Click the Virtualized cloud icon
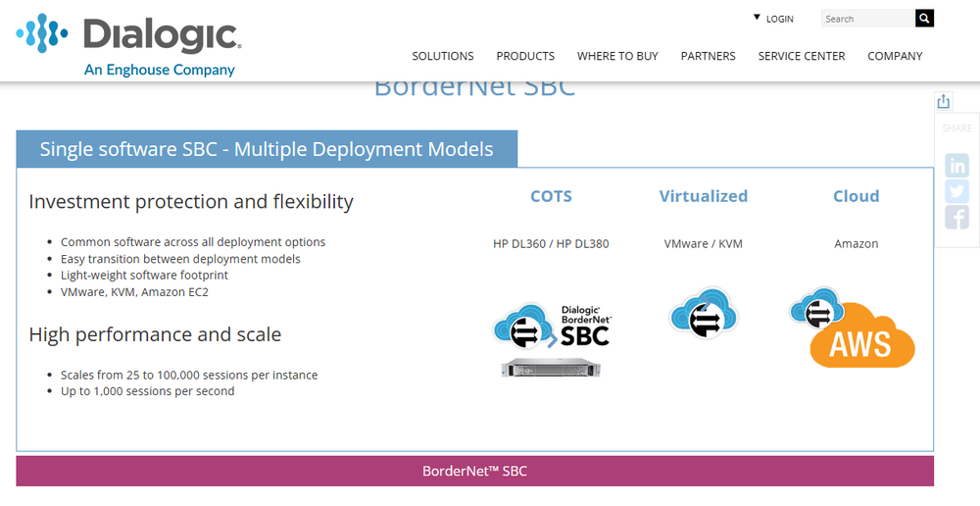Viewport: 980px width, 506px height. click(704, 313)
